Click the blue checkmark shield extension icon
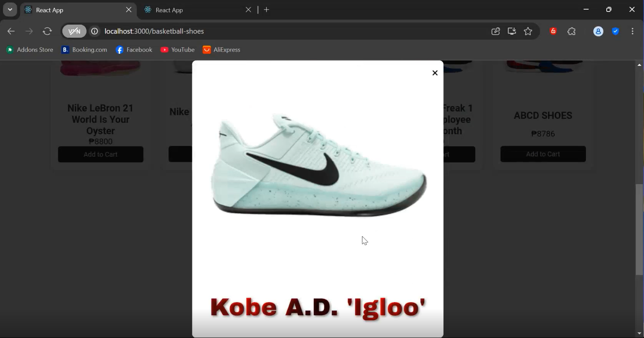The height and width of the screenshot is (338, 644). point(616,31)
